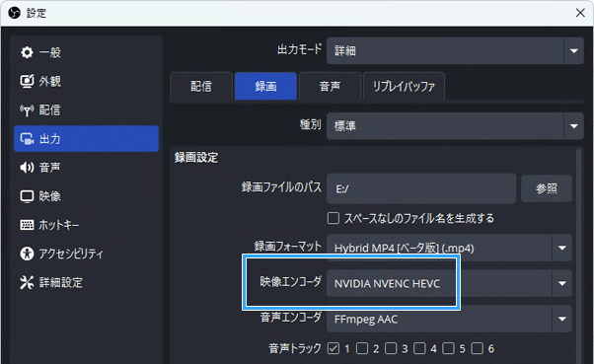
Task: Go to 映像 settings in sidebar
Action: (x=87, y=196)
